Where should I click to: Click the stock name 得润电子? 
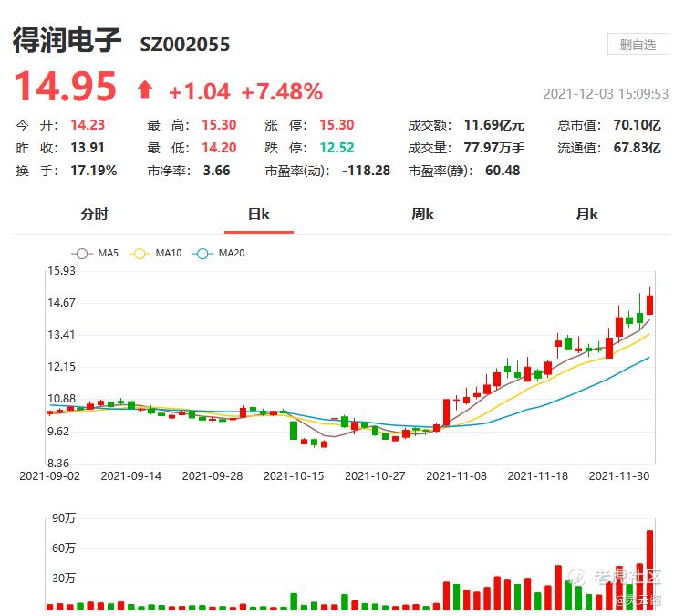pos(67,40)
